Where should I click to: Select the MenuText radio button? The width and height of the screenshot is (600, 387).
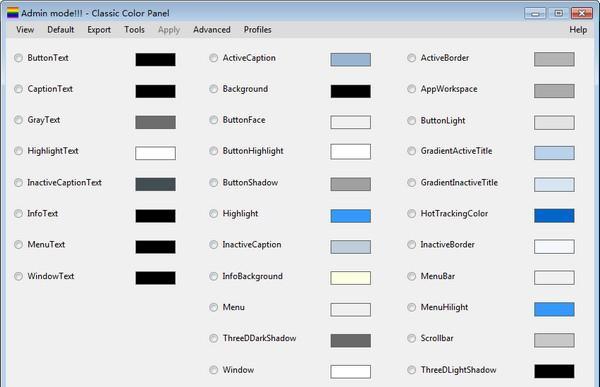18,244
